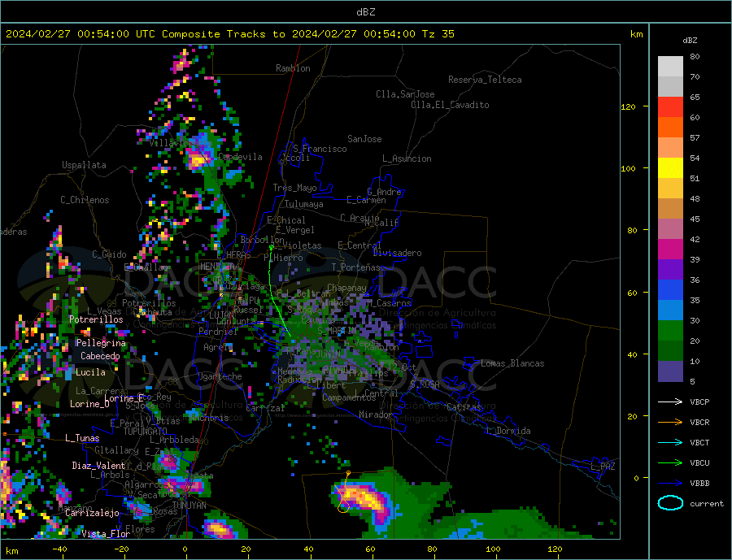Select the brown-orange swatch between 48 and 45
732x560 pixels.
coord(670,209)
